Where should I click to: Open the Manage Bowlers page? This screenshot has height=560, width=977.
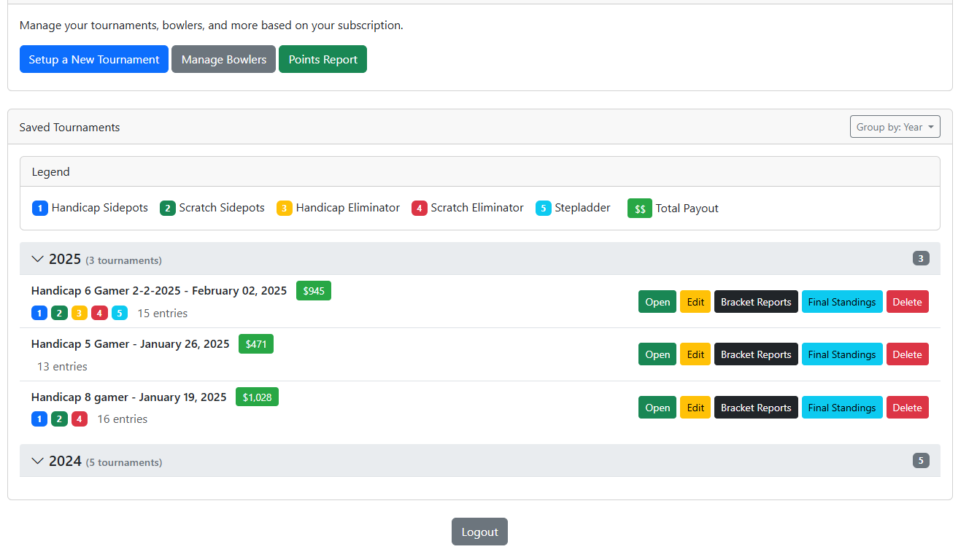pos(223,59)
